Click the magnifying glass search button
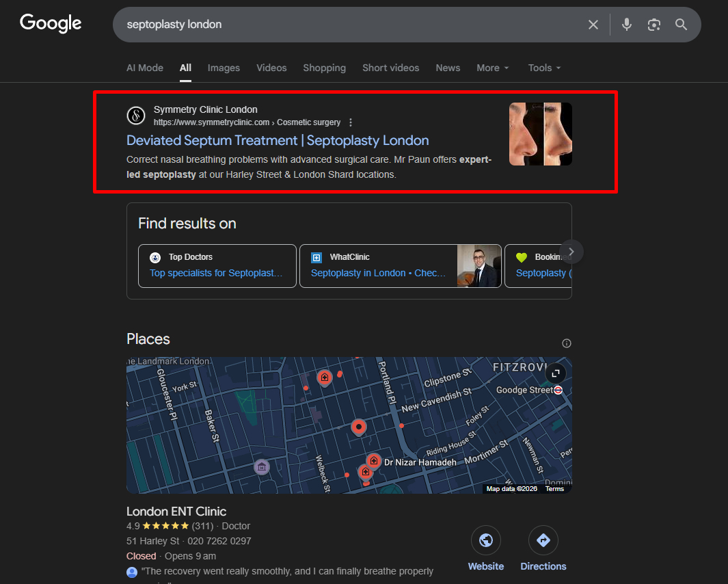Screen dimensions: 728x584 coord(681,25)
